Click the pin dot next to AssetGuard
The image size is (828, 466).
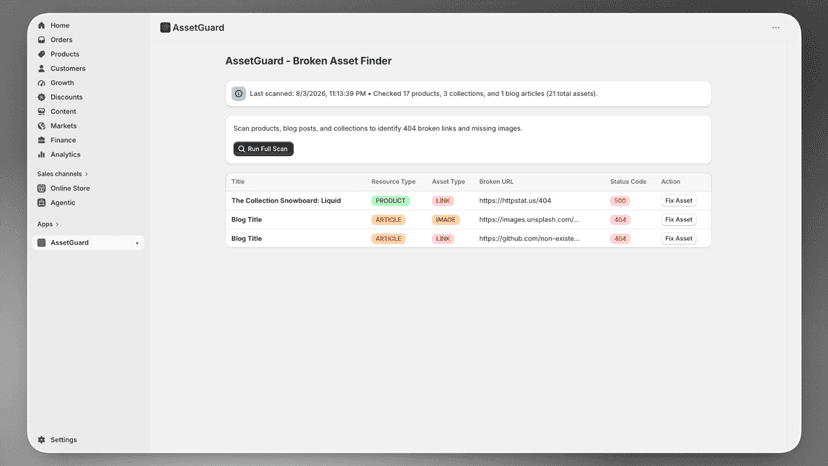pyautogui.click(x=137, y=243)
